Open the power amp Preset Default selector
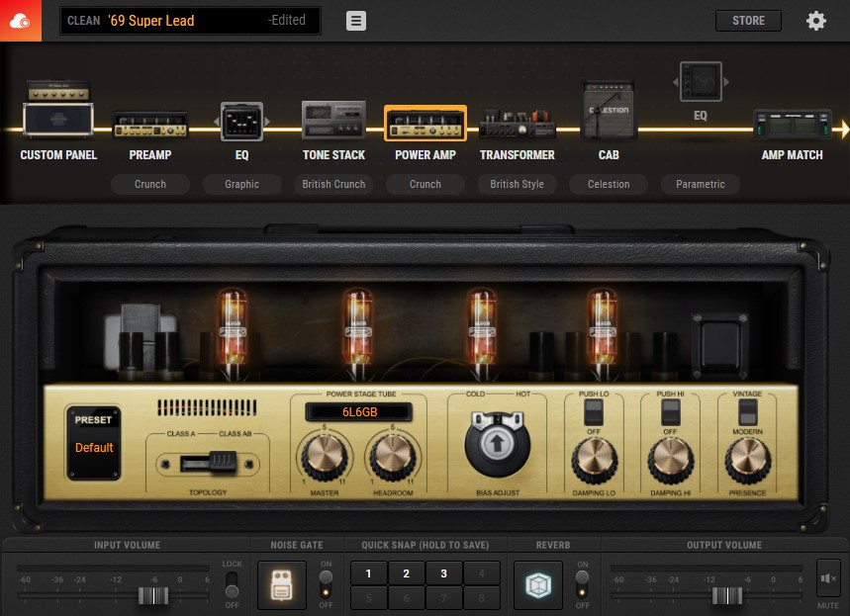Screen dimensions: 850x616 click(93, 442)
